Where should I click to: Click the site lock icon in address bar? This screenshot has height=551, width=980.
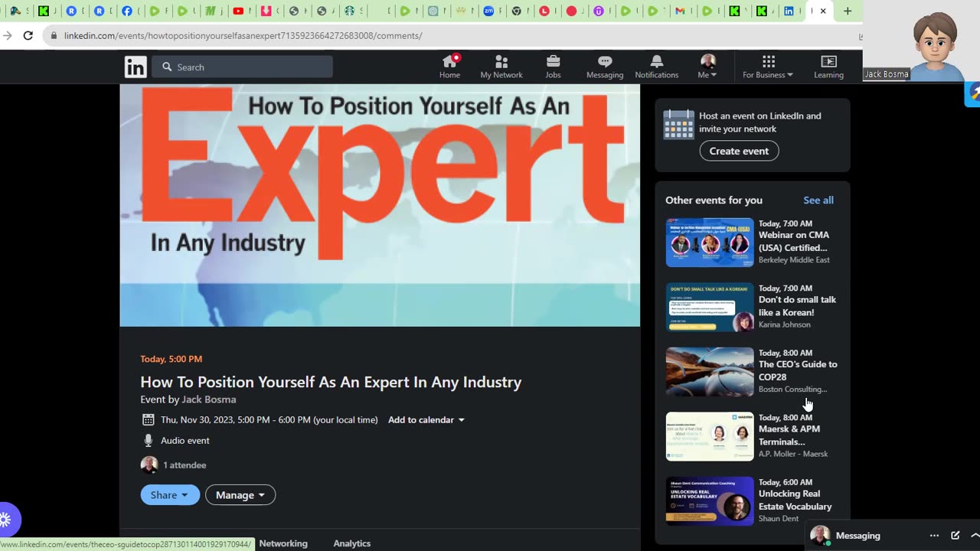coord(54,35)
